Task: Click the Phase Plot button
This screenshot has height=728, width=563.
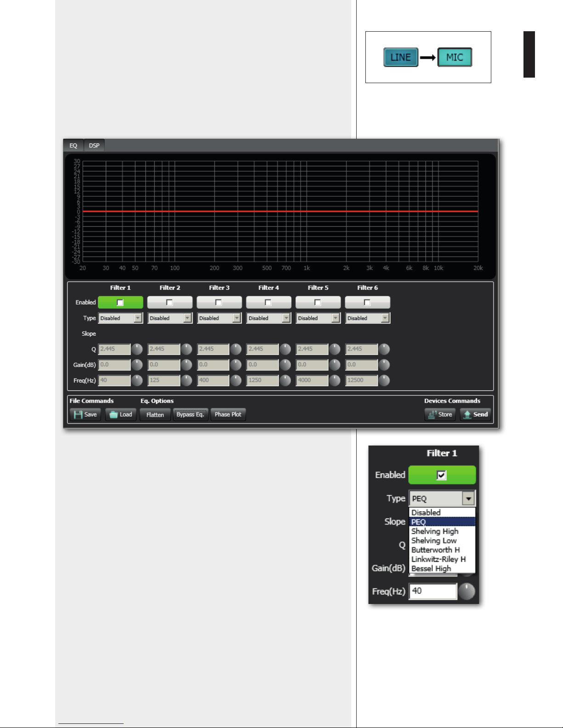Action: tap(228, 414)
